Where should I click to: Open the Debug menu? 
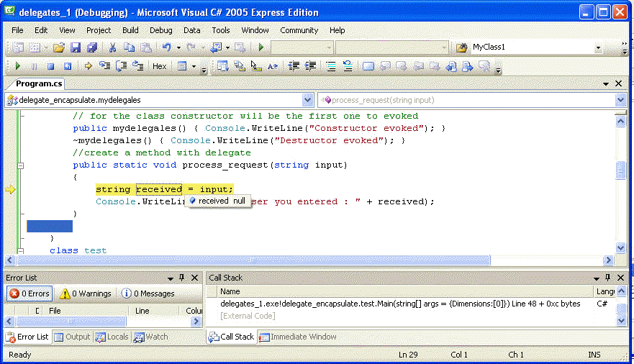[x=160, y=30]
